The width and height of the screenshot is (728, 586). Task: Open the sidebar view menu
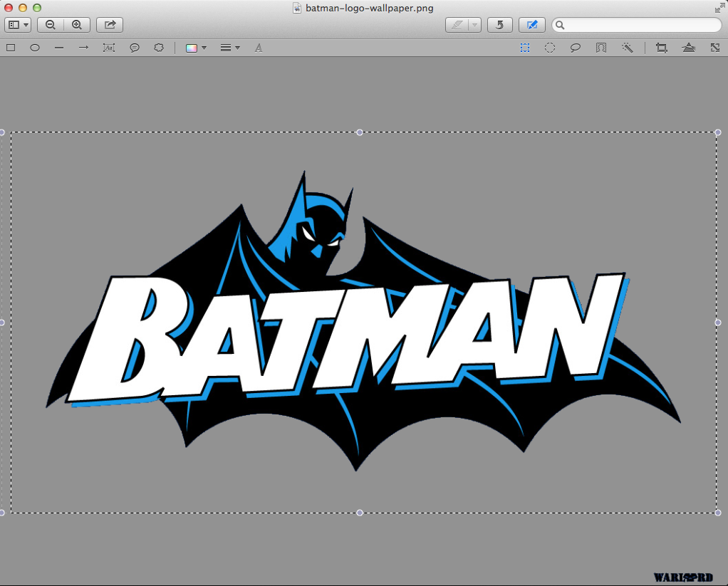(18, 25)
